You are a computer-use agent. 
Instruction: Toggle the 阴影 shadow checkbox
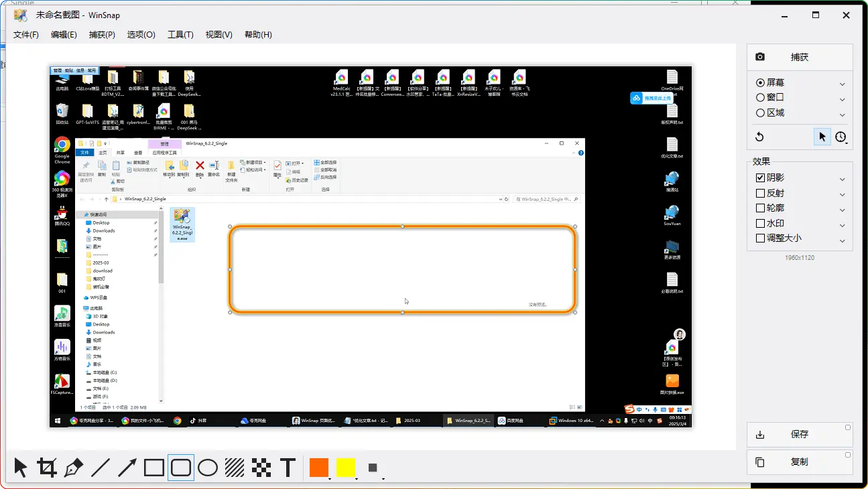[x=760, y=178]
